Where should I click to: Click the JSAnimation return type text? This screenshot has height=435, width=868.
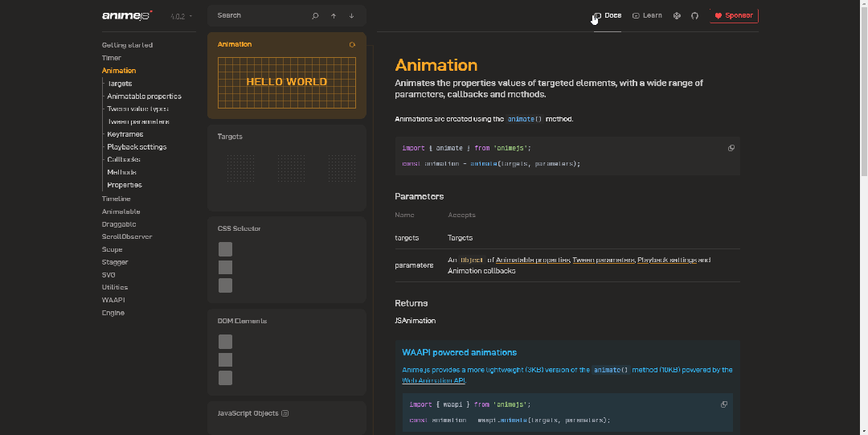[416, 321]
